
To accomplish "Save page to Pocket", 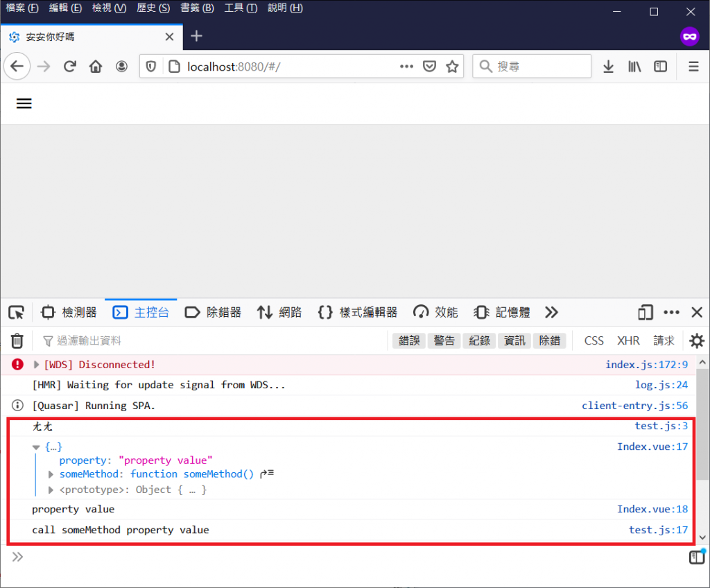I will (429, 67).
